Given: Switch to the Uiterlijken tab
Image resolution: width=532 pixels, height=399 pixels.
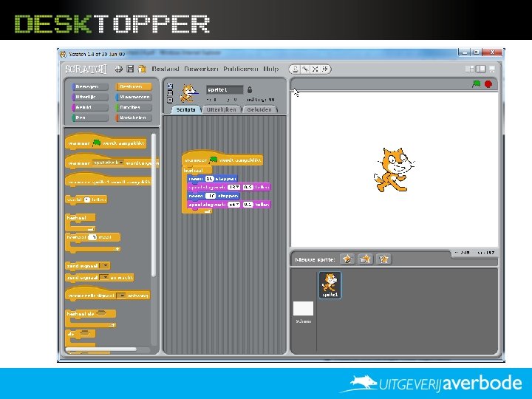Looking at the screenshot, I should [221, 109].
